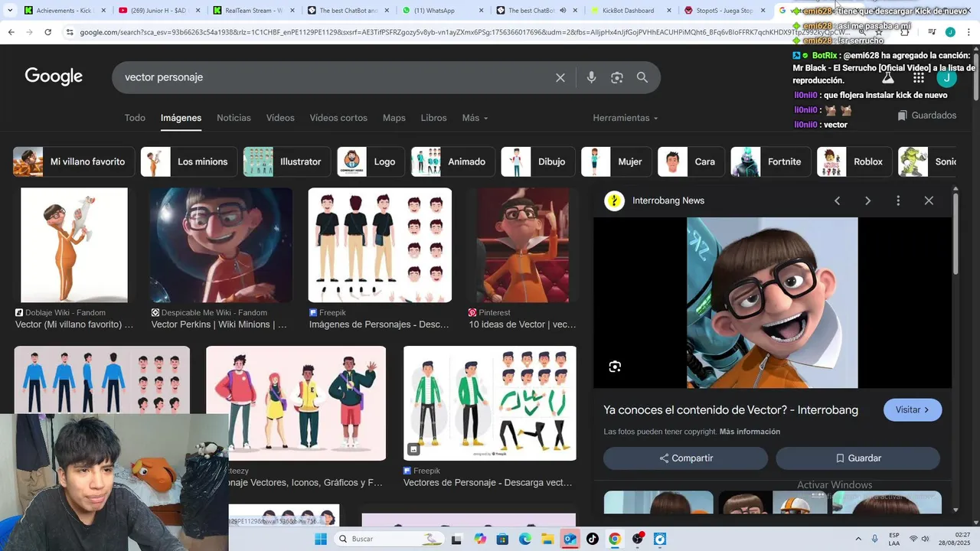Switch to the Videos tab

click(x=280, y=118)
